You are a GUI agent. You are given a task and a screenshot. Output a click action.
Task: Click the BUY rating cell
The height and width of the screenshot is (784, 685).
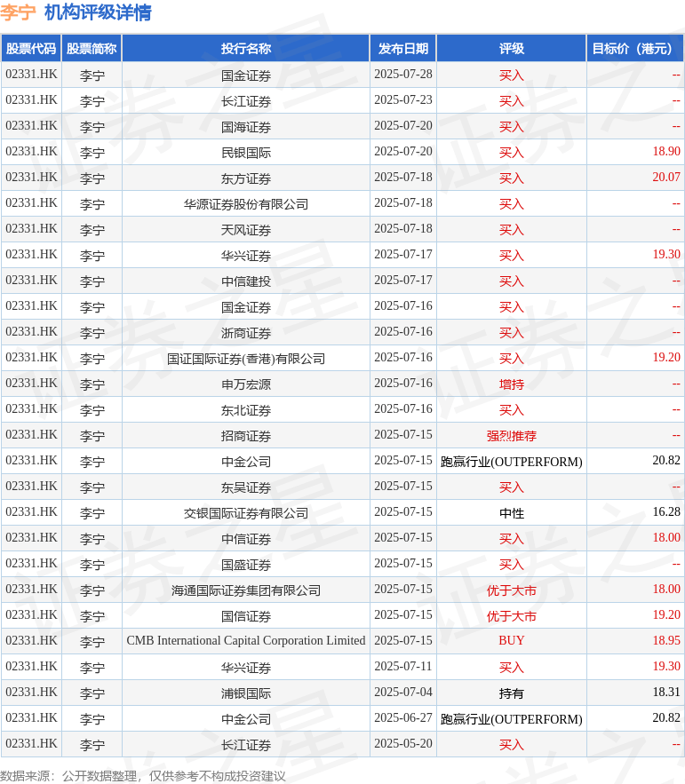511,641
